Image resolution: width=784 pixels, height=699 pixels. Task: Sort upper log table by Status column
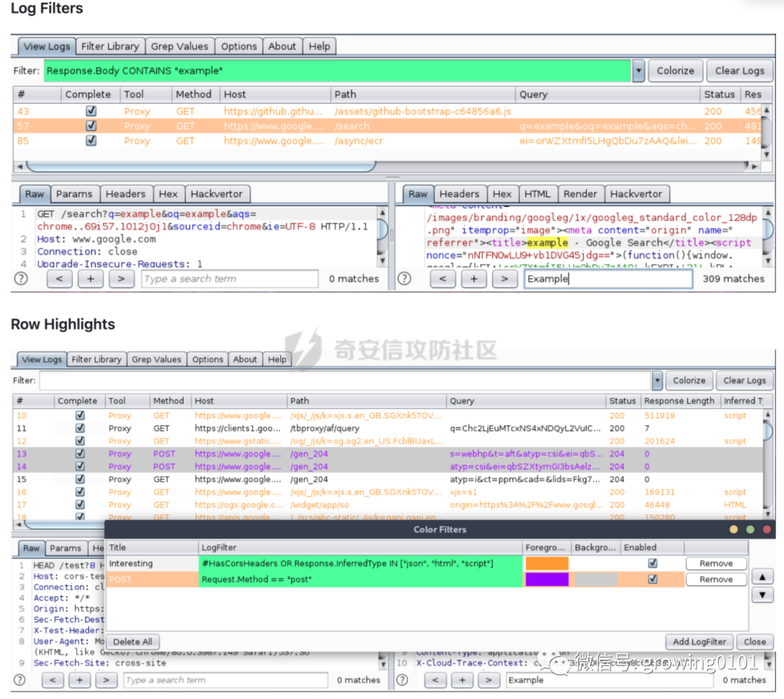click(x=719, y=94)
